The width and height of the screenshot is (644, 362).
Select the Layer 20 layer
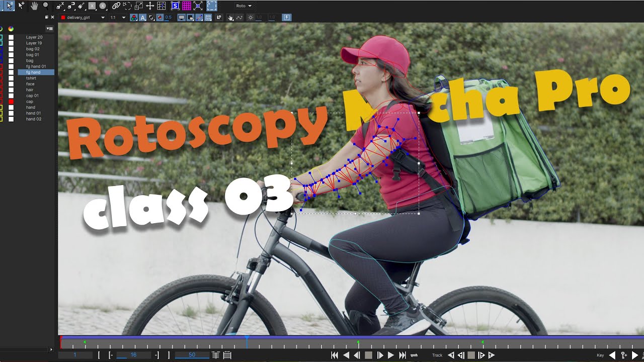pyautogui.click(x=34, y=37)
